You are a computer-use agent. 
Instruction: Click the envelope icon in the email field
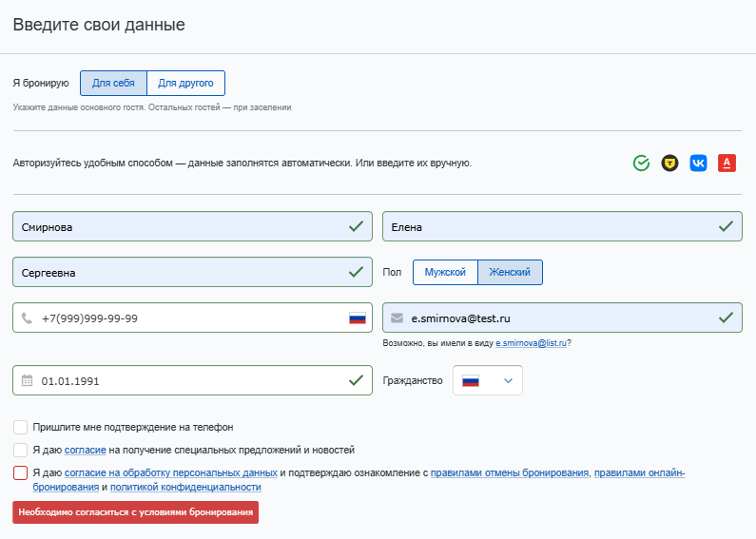pos(397,318)
